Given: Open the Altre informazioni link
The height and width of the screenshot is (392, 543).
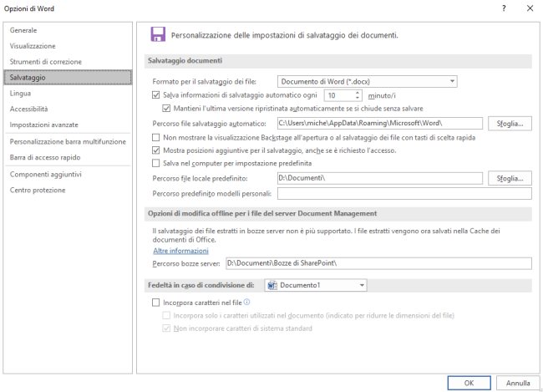Looking at the screenshot, I should pos(180,251).
